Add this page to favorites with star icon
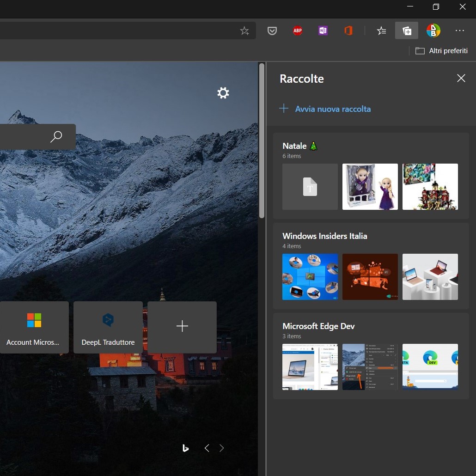 pyautogui.click(x=244, y=31)
